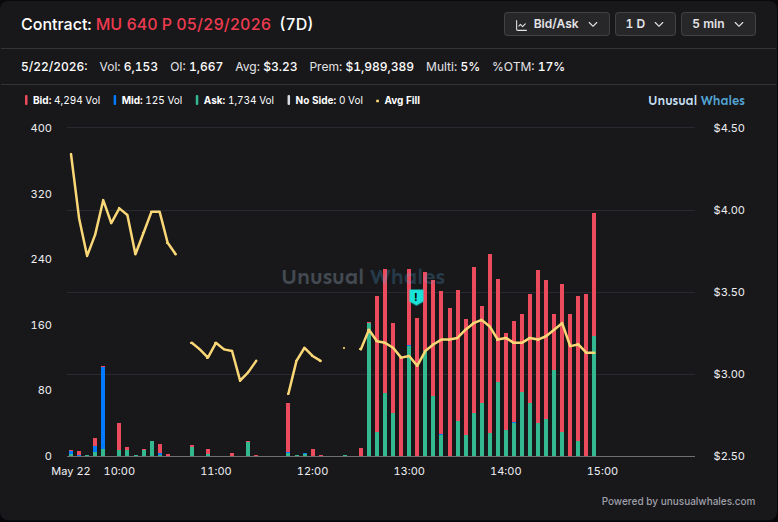This screenshot has height=522, width=778.
Task: Open the Bid/Ask chart type dropdown
Action: 557,24
